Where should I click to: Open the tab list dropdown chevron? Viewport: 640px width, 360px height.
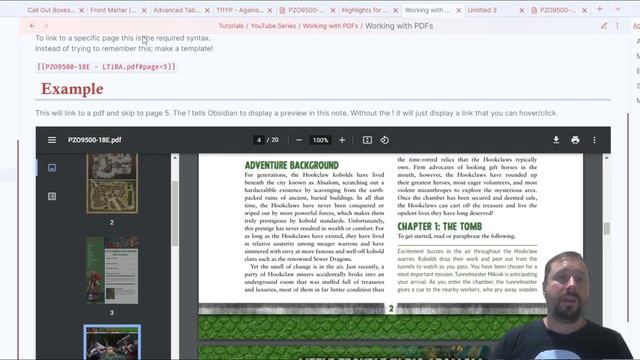pyautogui.click(x=618, y=9)
